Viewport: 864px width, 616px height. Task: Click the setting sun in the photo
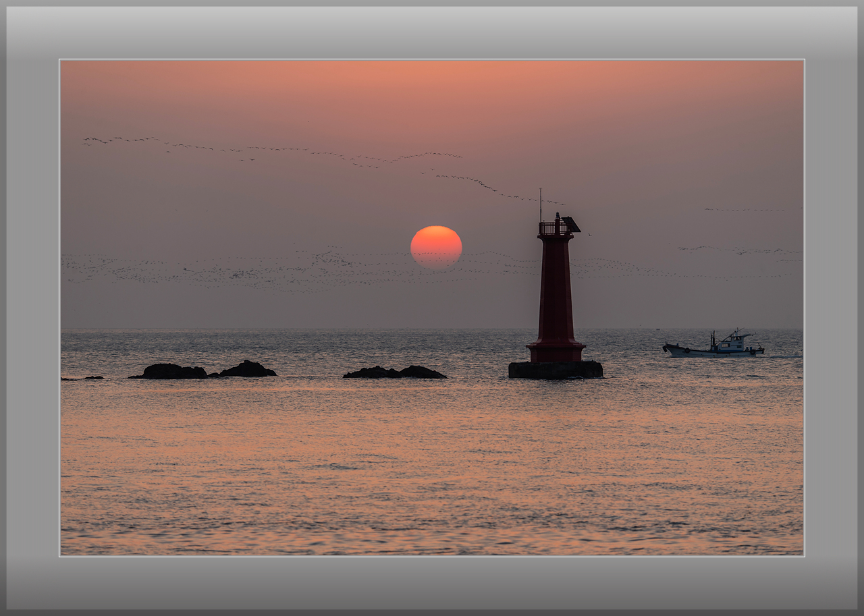[x=436, y=247]
